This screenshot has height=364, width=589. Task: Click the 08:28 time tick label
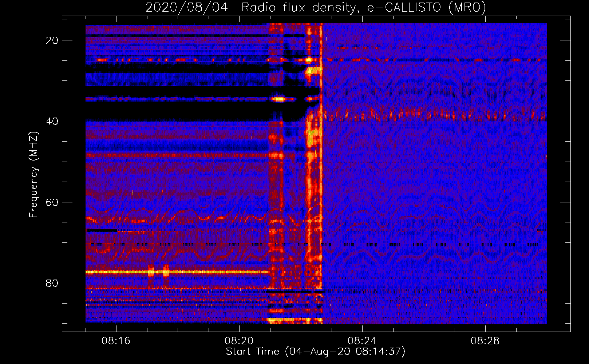(x=485, y=341)
